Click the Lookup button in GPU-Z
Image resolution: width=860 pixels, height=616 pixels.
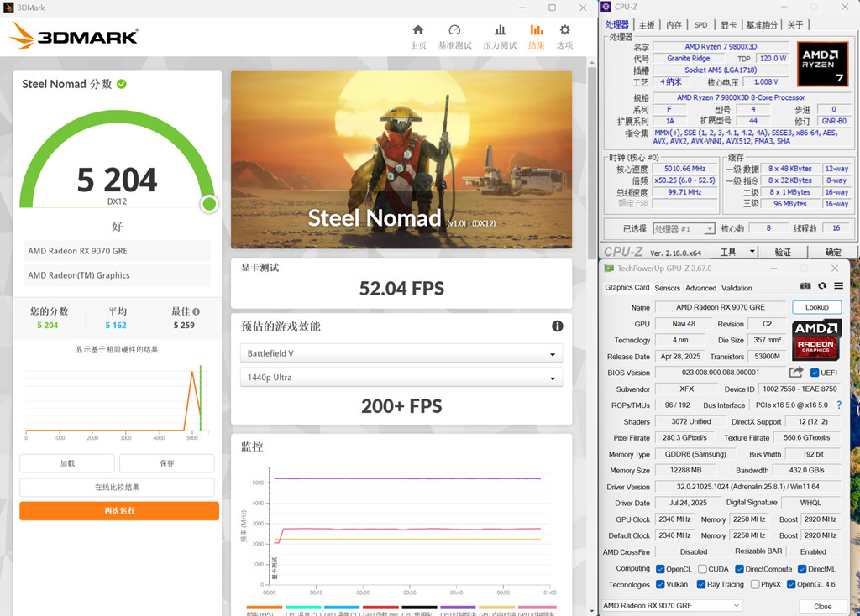coord(816,307)
